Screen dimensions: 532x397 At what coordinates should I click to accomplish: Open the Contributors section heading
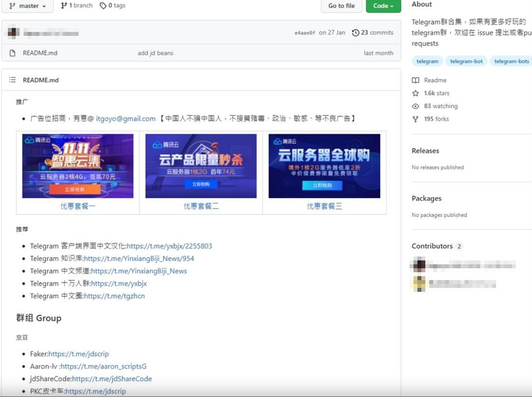[x=432, y=246]
